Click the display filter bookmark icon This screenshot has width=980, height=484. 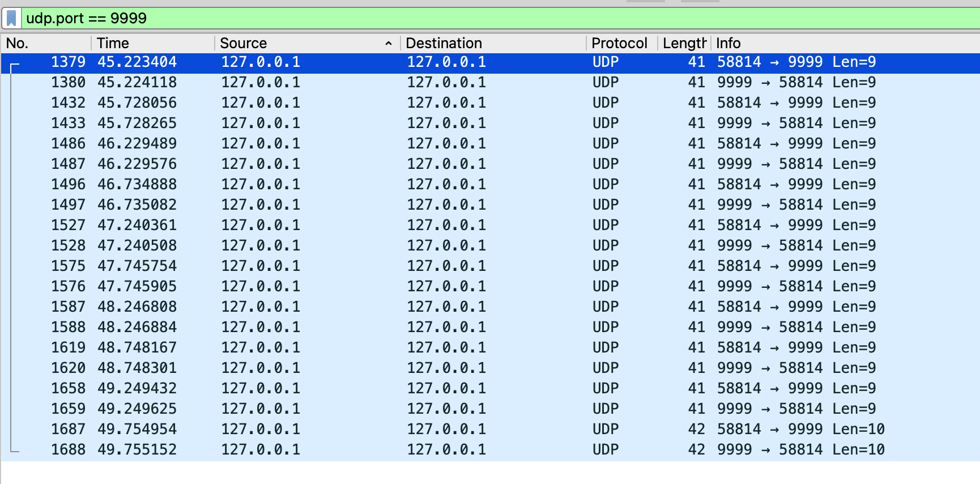[x=11, y=19]
